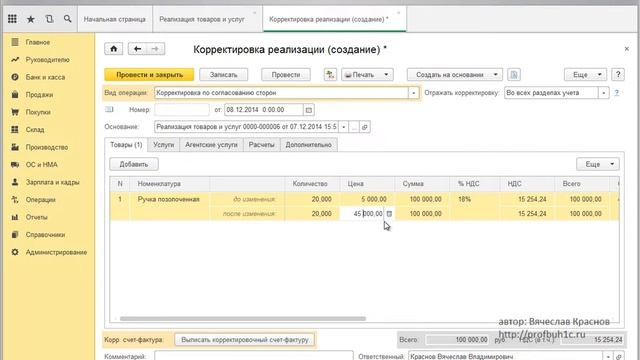This screenshot has width=640, height=360.
Task: Expand Ответственный field dropdown arrow
Action: (x=608, y=356)
